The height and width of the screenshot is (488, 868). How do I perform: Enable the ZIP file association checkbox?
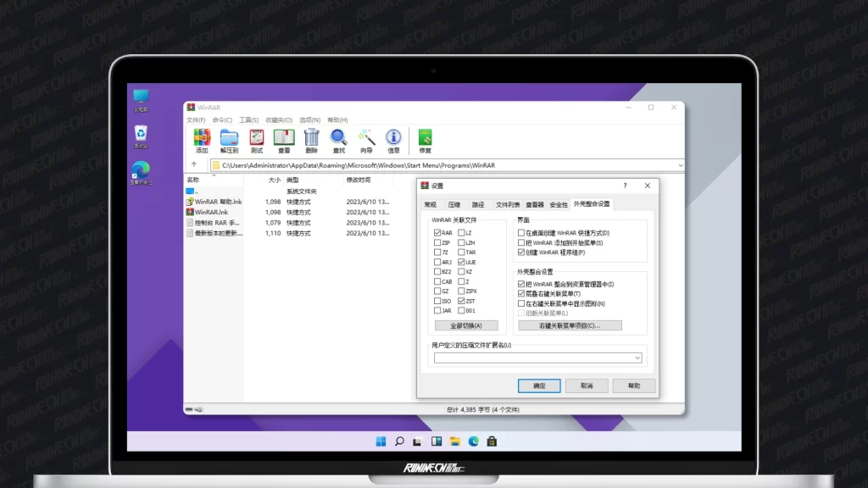pyautogui.click(x=437, y=242)
